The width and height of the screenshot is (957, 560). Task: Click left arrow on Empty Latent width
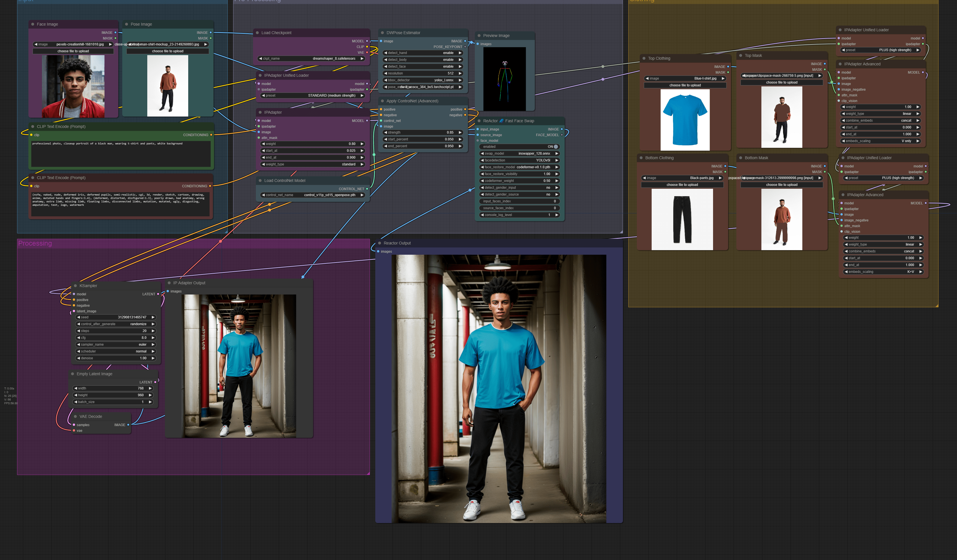[x=76, y=388]
